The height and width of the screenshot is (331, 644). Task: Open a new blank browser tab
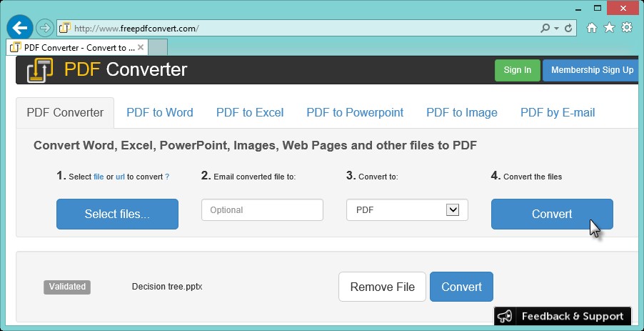coord(157,47)
